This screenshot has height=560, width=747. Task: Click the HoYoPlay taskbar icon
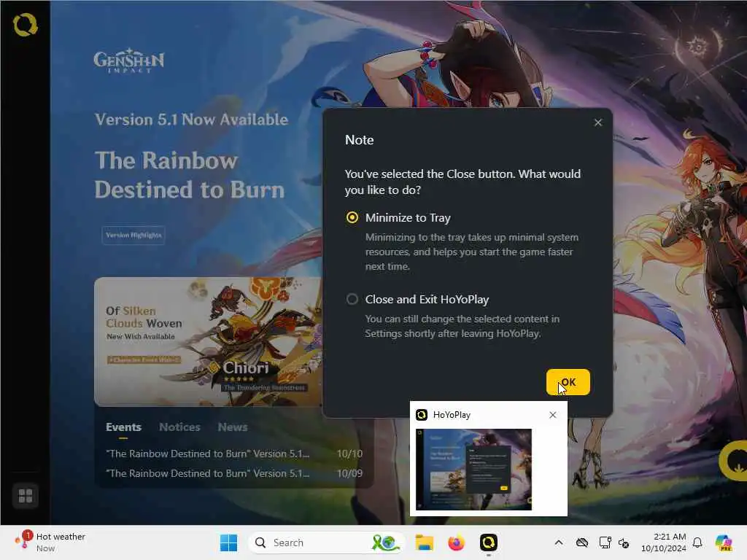(488, 542)
